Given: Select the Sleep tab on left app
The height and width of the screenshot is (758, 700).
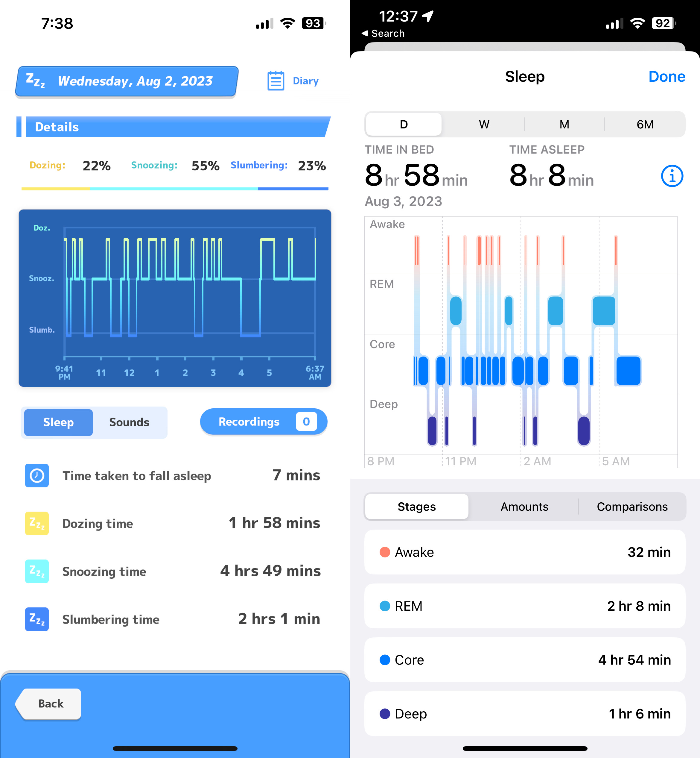Looking at the screenshot, I should click(59, 422).
